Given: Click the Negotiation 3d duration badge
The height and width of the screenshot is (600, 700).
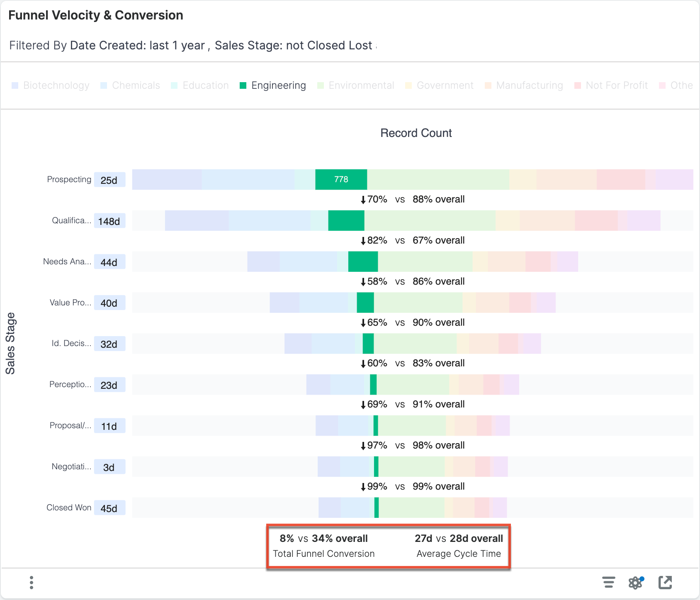Looking at the screenshot, I should pos(109,467).
